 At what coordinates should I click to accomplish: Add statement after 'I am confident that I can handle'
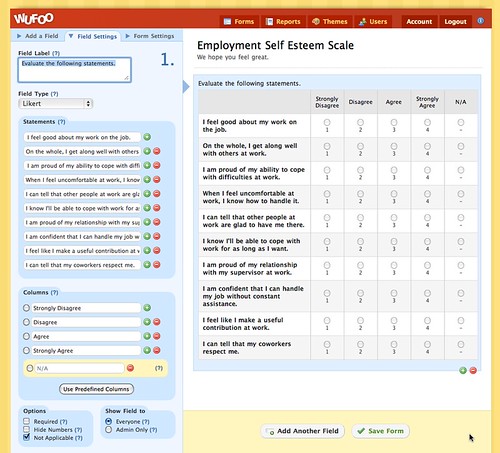point(147,236)
